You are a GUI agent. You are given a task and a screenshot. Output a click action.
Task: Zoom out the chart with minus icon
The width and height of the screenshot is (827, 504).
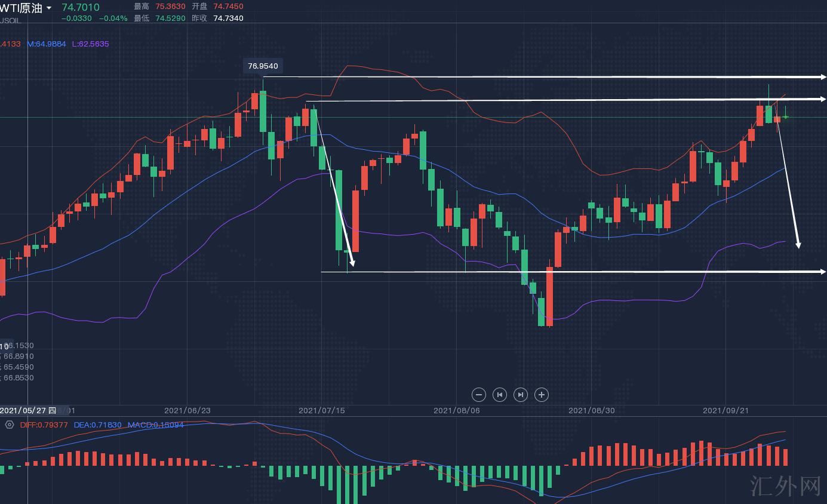click(478, 395)
